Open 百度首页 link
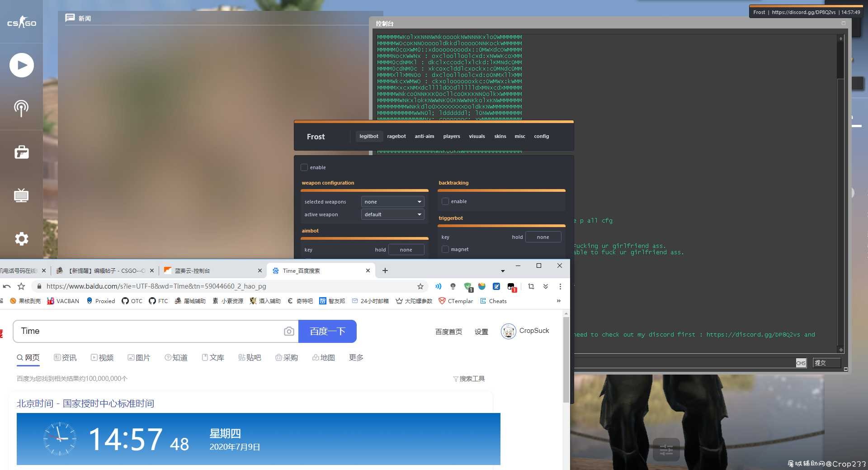Screen dimensions: 868x470 448,332
